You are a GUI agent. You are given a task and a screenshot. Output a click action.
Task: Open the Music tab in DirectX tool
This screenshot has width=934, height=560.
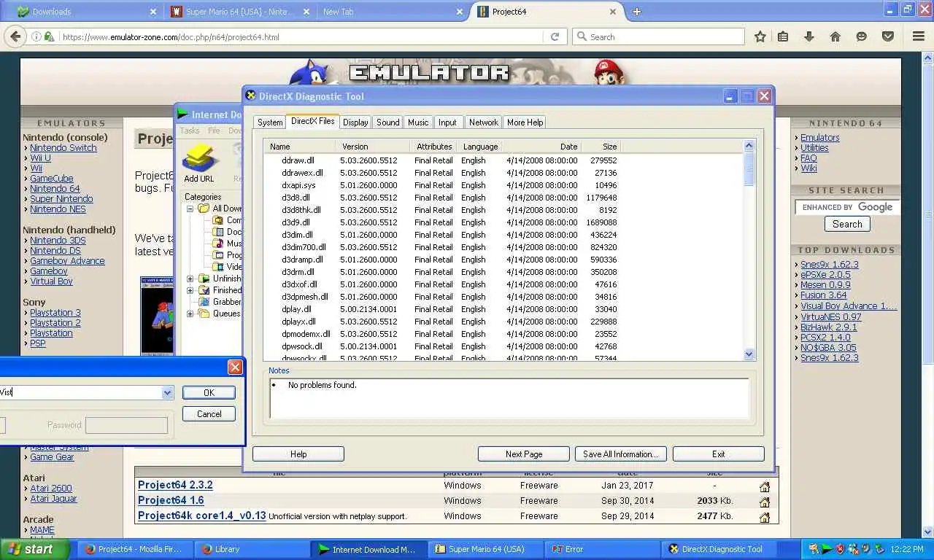(418, 122)
